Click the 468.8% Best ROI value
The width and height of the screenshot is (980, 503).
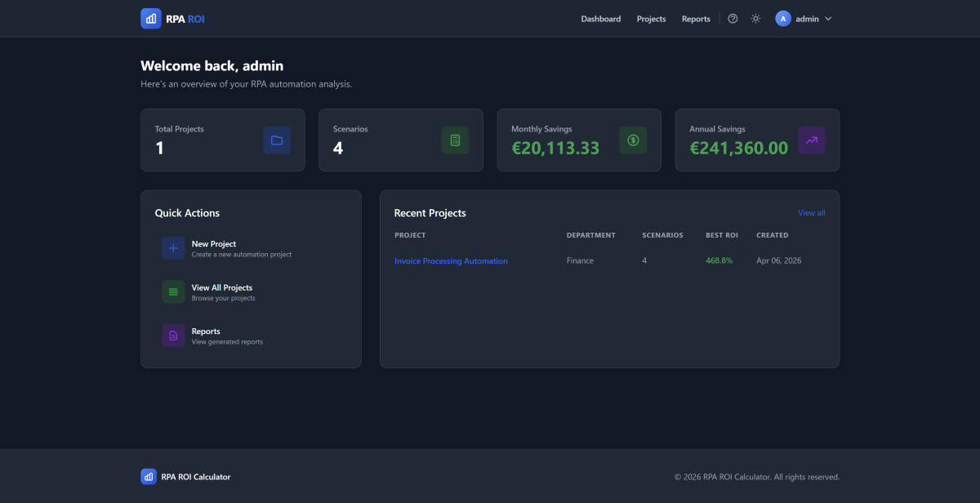point(719,259)
